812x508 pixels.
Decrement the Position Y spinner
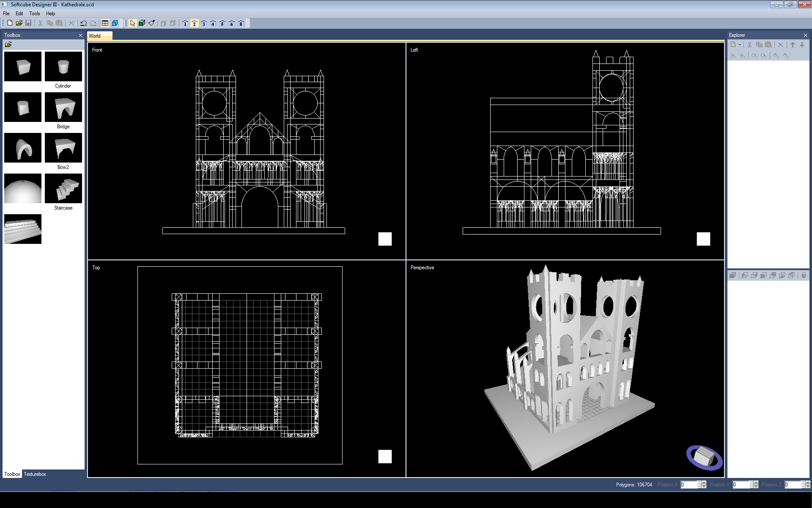click(756, 487)
